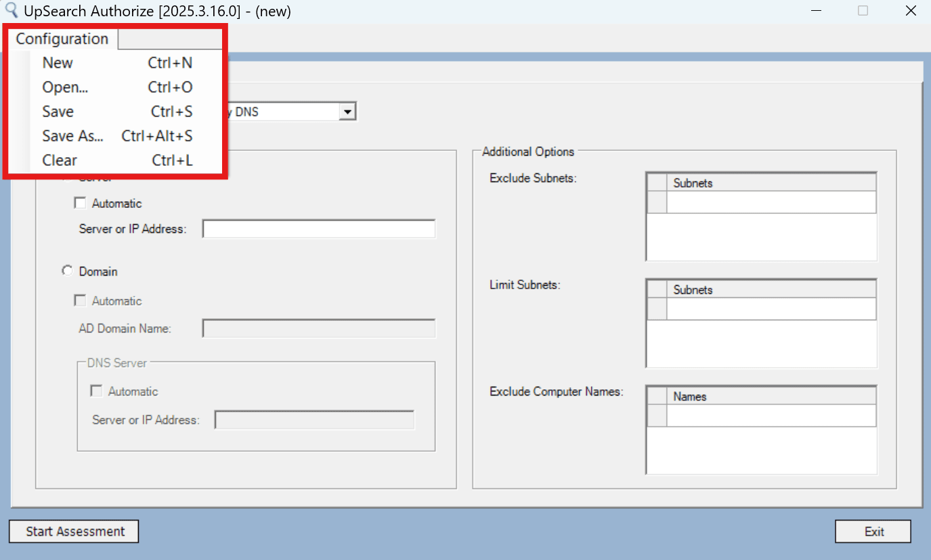Click the Start Assessment button
This screenshot has width=931, height=560.
pyautogui.click(x=73, y=531)
